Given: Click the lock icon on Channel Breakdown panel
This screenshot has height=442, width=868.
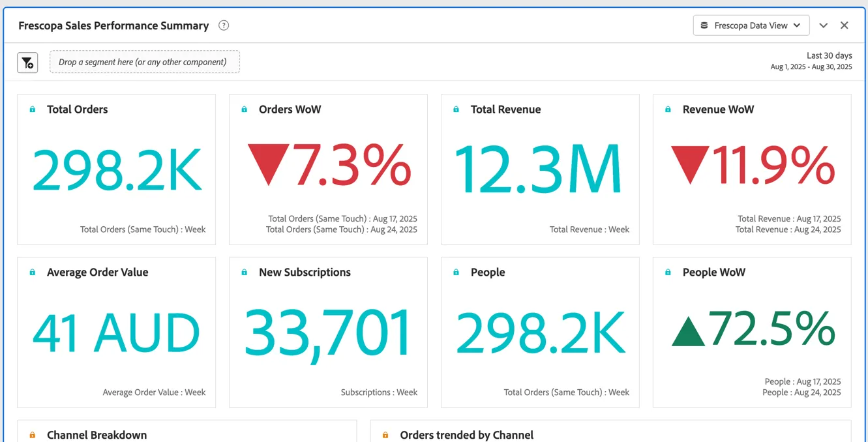Looking at the screenshot, I should pyautogui.click(x=33, y=435).
